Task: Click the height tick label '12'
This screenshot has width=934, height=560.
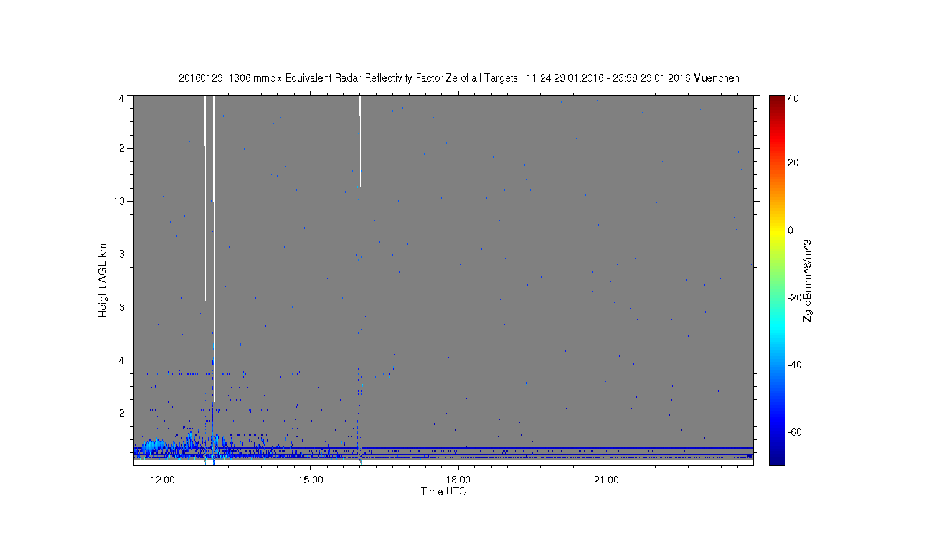Action: coord(118,148)
